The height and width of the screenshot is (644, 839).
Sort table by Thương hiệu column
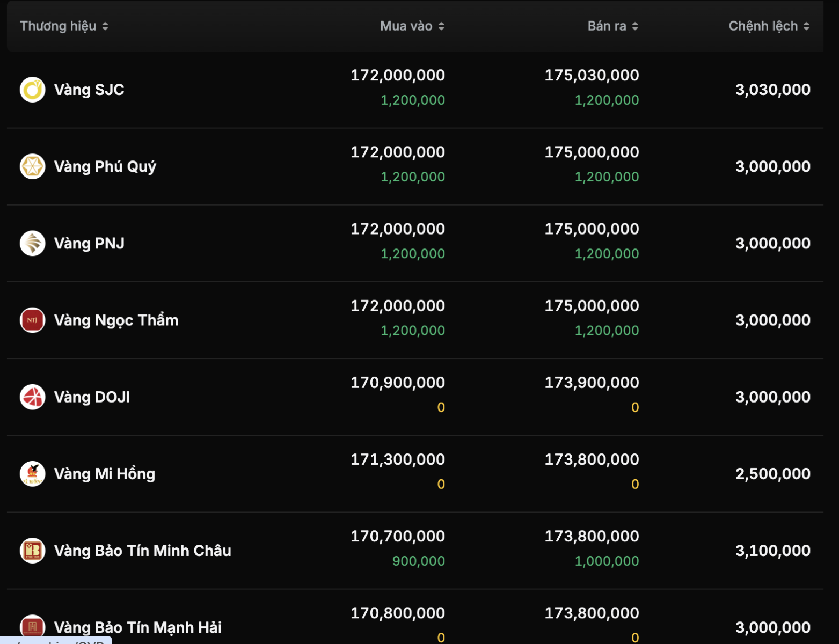click(64, 26)
